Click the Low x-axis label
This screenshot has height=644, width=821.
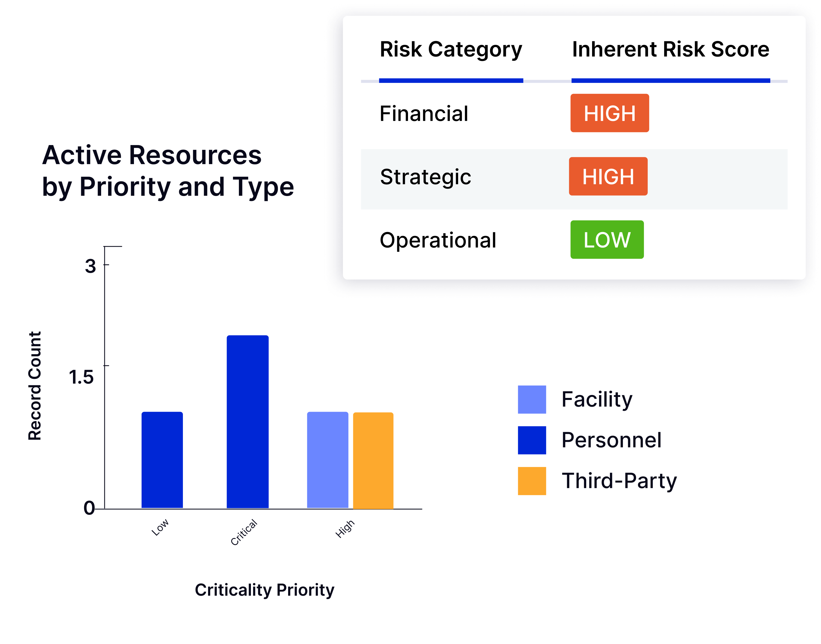tap(160, 527)
